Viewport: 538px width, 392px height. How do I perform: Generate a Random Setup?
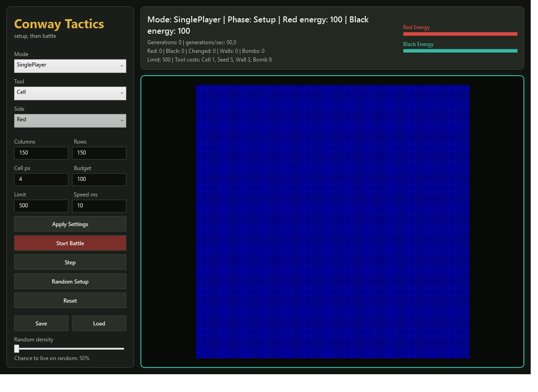(x=70, y=282)
